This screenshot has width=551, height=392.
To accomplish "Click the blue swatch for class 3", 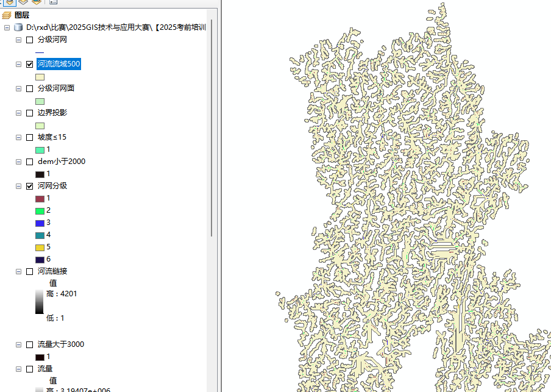I will [40, 223].
